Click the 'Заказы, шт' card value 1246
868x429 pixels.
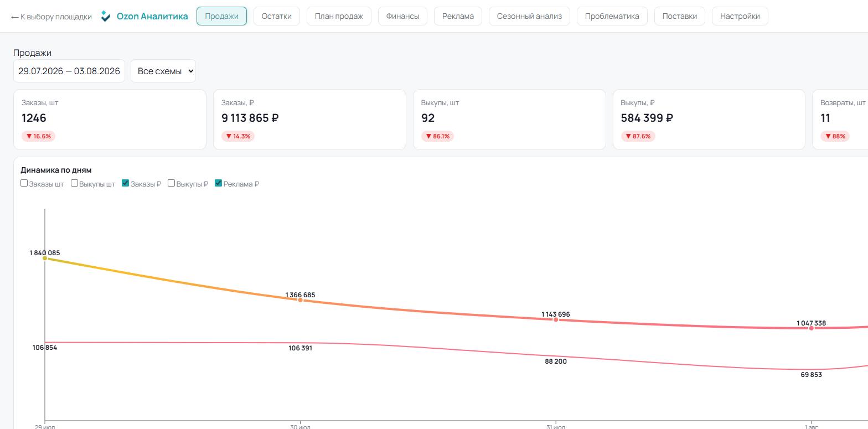pos(34,118)
